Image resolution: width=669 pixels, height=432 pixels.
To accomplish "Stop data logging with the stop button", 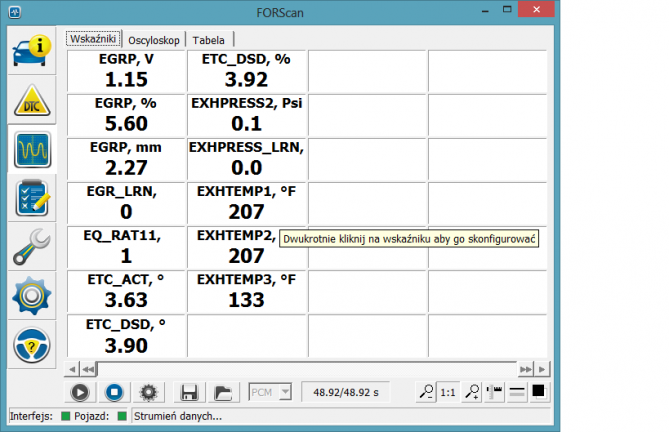I will coord(114,391).
